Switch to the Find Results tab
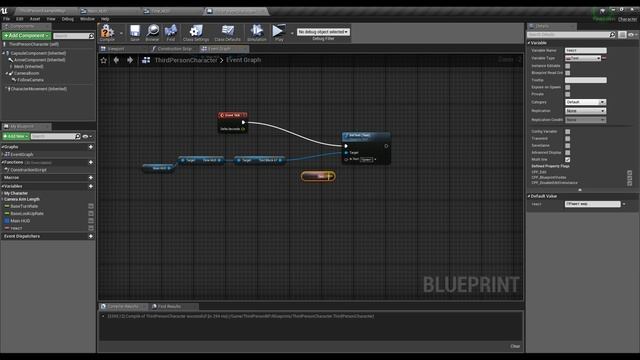The width and height of the screenshot is (640, 360). 169,306
